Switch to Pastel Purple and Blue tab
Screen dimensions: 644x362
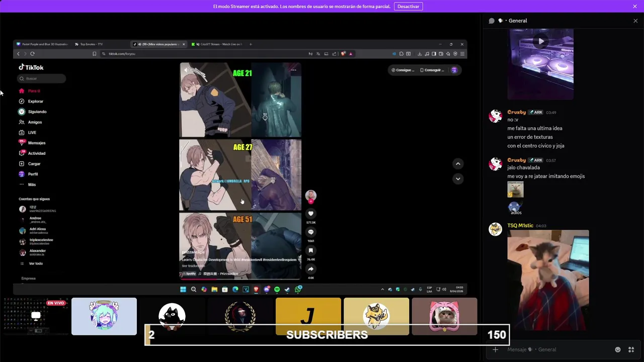click(42, 44)
